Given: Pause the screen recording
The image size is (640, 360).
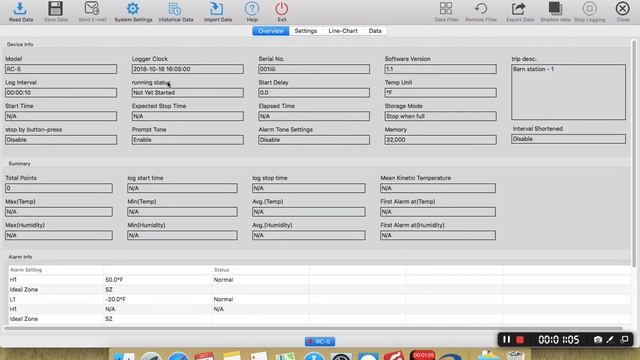Looking at the screenshot, I should [x=507, y=340].
